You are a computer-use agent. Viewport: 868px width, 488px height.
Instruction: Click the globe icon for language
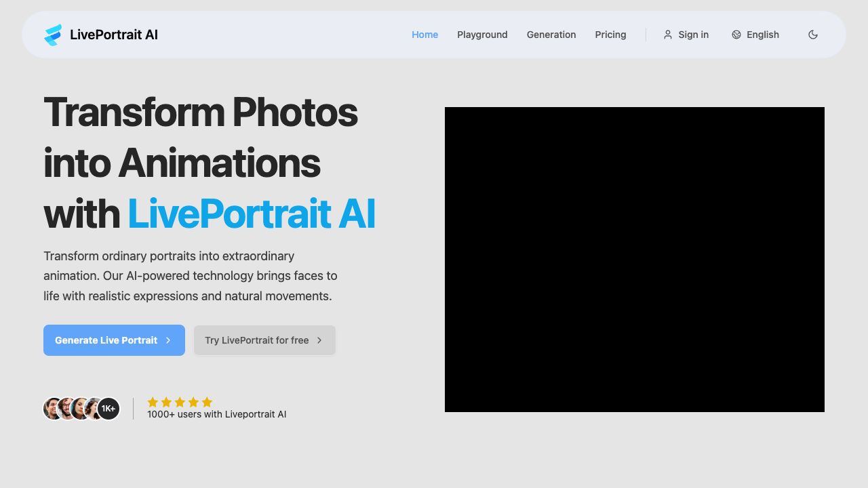click(x=736, y=35)
